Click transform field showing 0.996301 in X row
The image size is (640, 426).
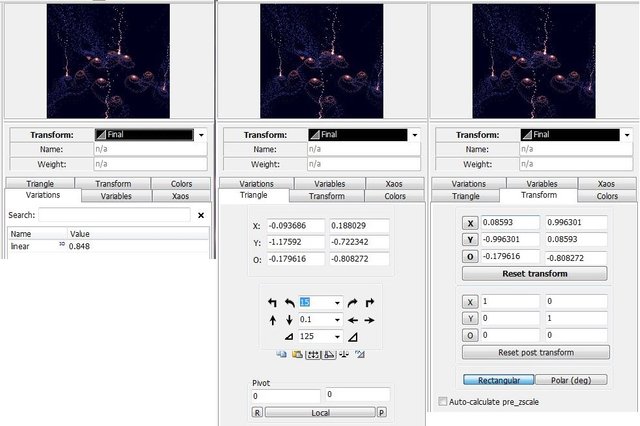point(576,222)
